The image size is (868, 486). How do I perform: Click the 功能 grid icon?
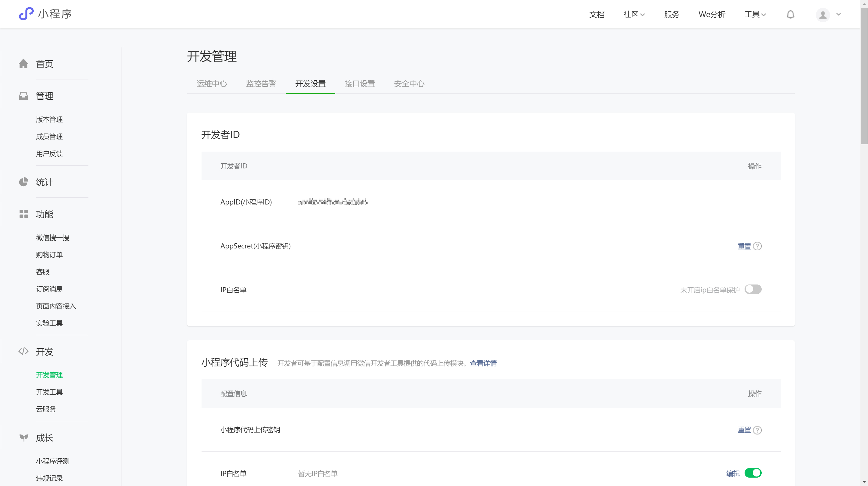[23, 214]
